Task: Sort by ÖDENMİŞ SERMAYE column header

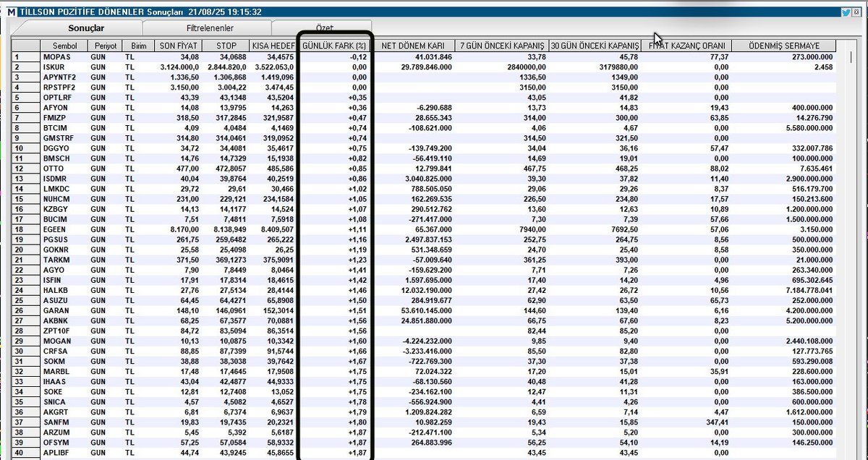Action: click(x=785, y=44)
